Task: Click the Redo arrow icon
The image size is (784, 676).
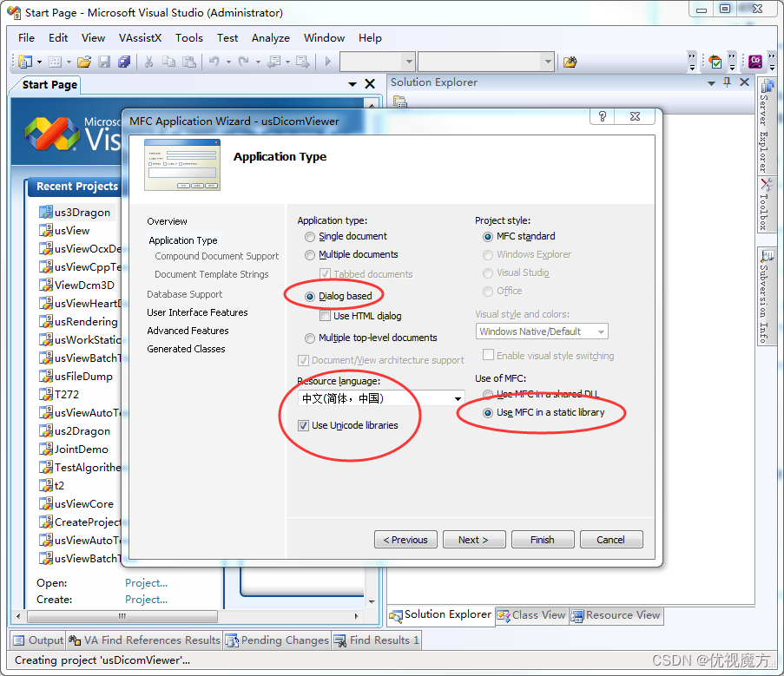Action: pos(243,62)
